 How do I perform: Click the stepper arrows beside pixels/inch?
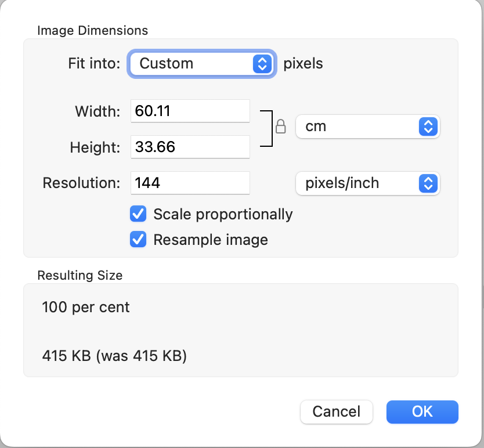428,183
